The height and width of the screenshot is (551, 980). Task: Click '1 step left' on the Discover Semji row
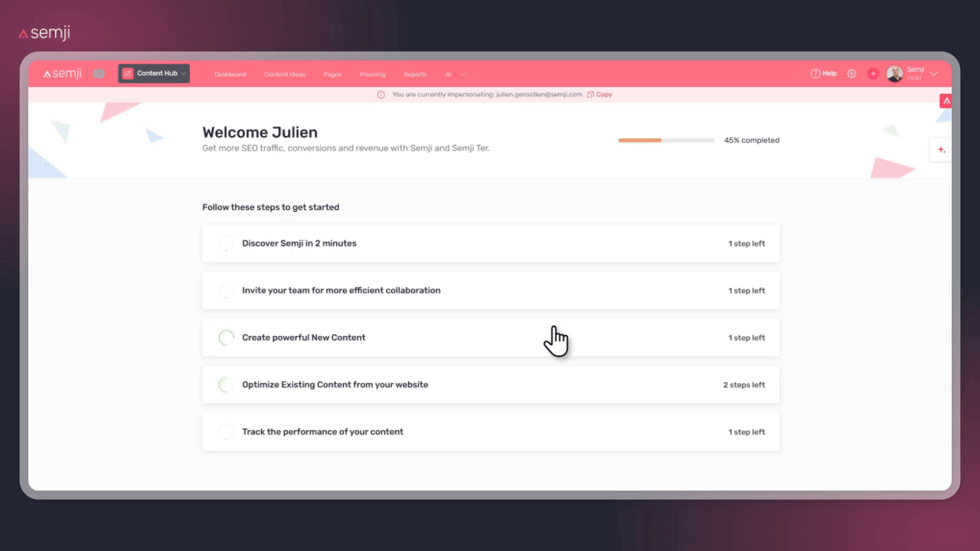click(x=746, y=244)
